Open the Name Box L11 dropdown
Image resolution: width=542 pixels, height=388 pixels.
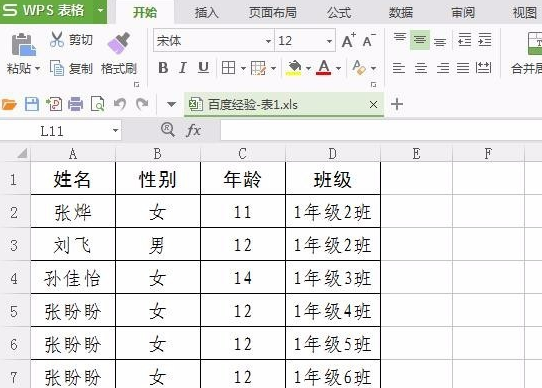(x=115, y=131)
